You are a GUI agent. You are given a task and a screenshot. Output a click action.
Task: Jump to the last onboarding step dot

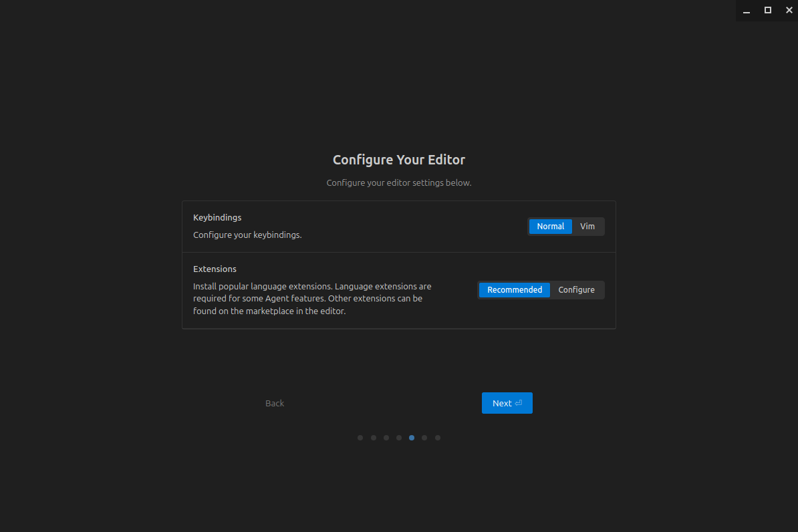click(438, 438)
